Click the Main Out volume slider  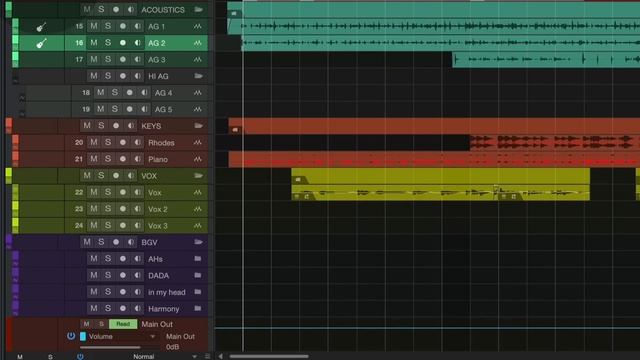[x=110, y=347]
